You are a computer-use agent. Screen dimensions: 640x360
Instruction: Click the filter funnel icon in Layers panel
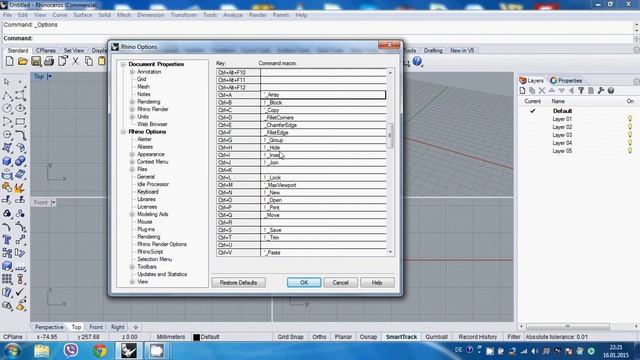(581, 91)
